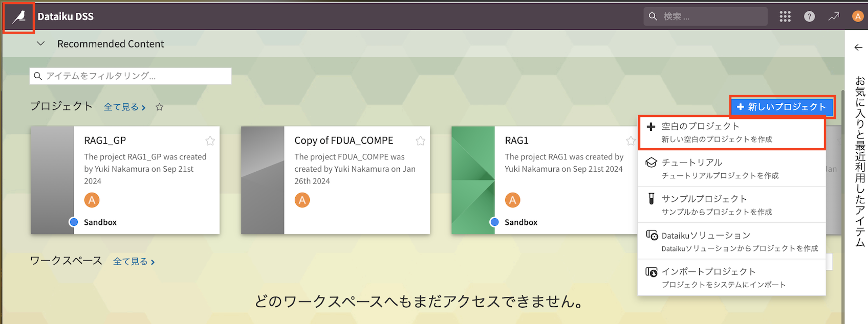
Task: Toggle favorites star next to プロジェクト heading
Action: (x=160, y=107)
